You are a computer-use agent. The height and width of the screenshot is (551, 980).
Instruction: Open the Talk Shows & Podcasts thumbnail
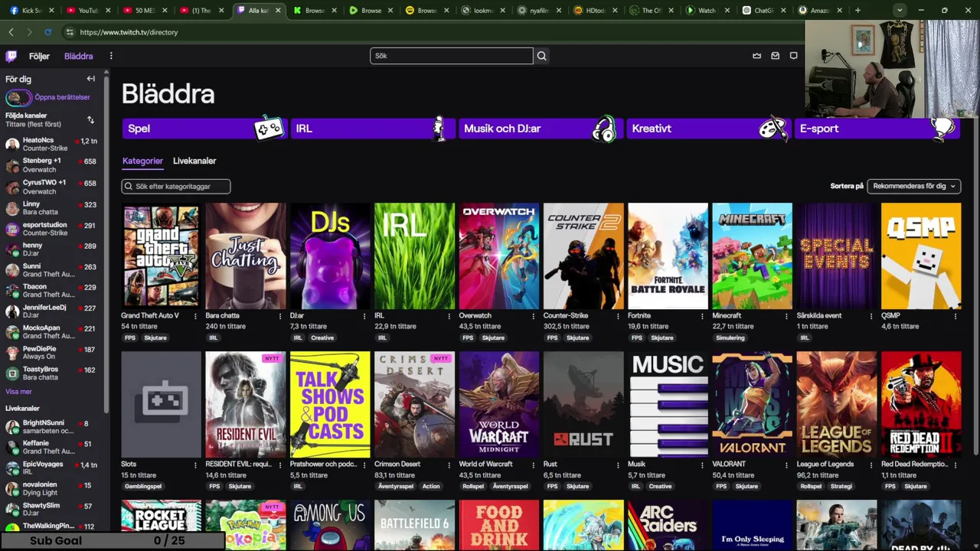(330, 405)
